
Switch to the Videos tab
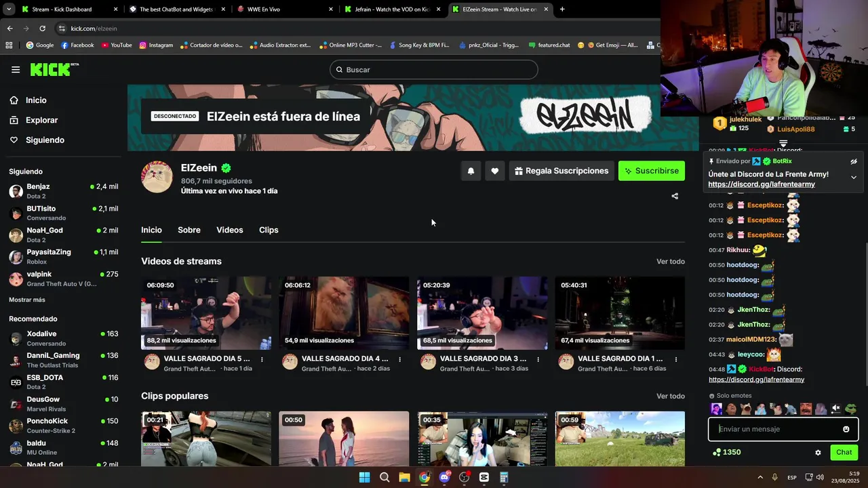[x=230, y=230]
